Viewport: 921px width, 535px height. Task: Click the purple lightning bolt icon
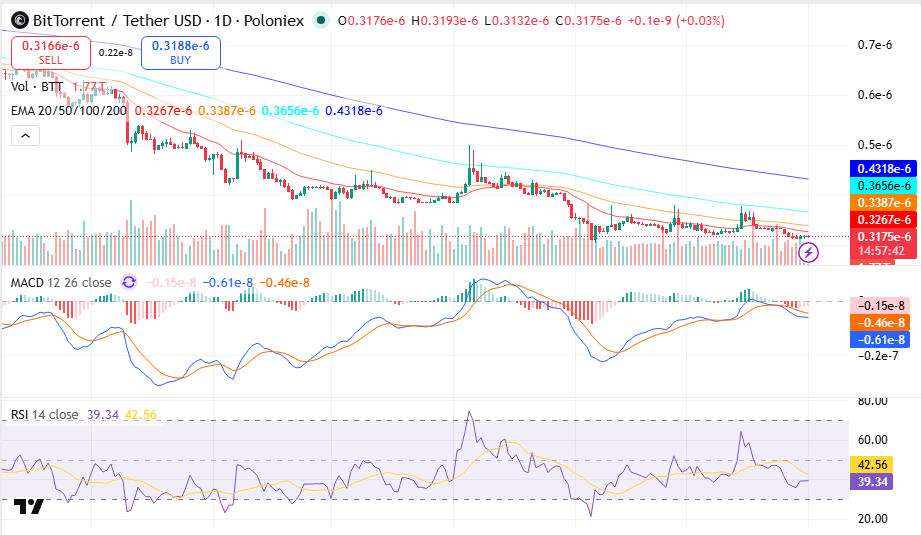[809, 253]
